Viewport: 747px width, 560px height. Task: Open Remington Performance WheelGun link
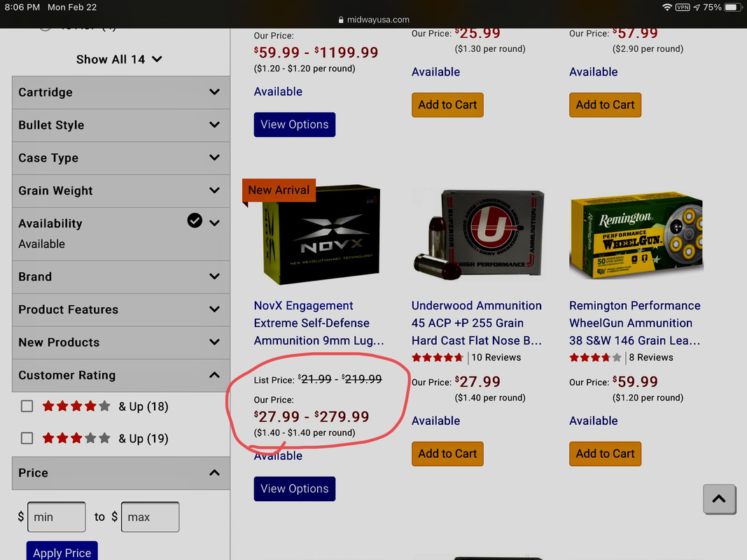pos(634,323)
